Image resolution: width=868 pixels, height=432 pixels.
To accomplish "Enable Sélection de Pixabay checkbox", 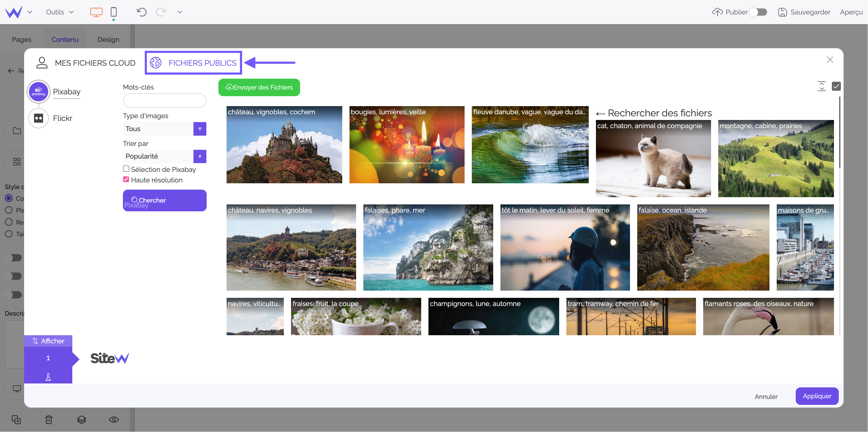I will 126,169.
